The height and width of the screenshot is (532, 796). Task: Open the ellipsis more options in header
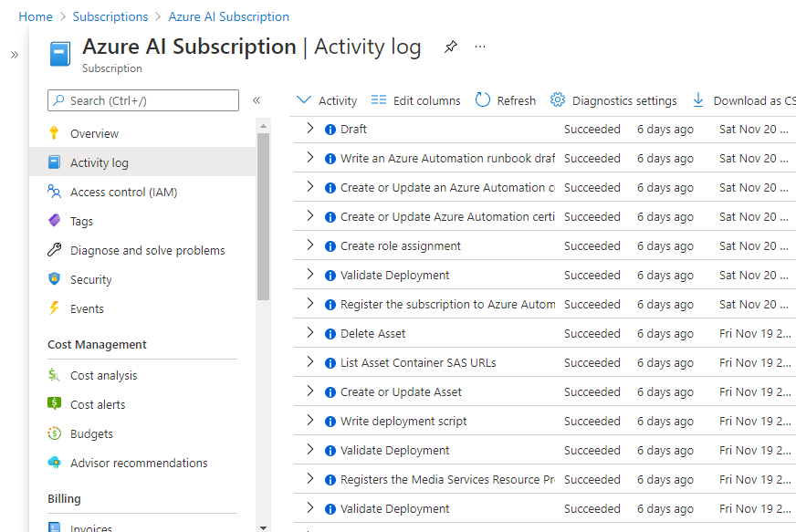click(x=481, y=47)
